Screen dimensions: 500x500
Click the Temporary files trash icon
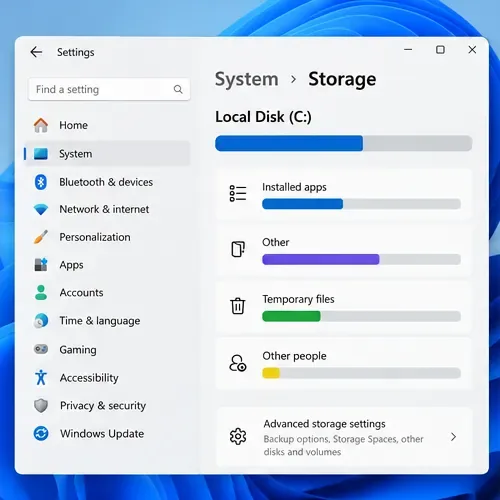point(238,306)
